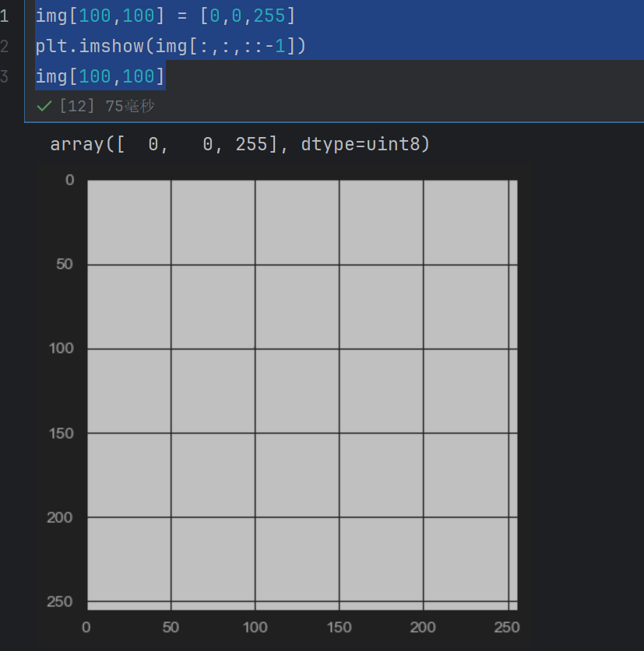The height and width of the screenshot is (651, 644).
Task: Click the execution count [12] label
Action: coord(77,106)
